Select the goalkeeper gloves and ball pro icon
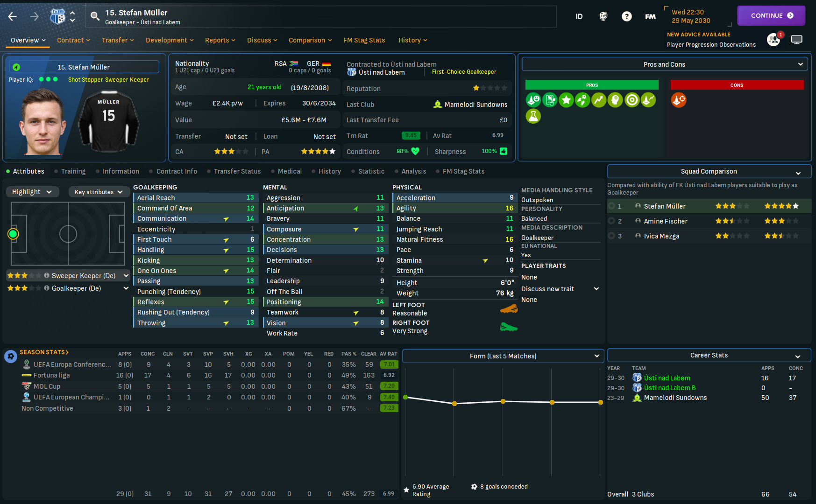 pos(582,100)
